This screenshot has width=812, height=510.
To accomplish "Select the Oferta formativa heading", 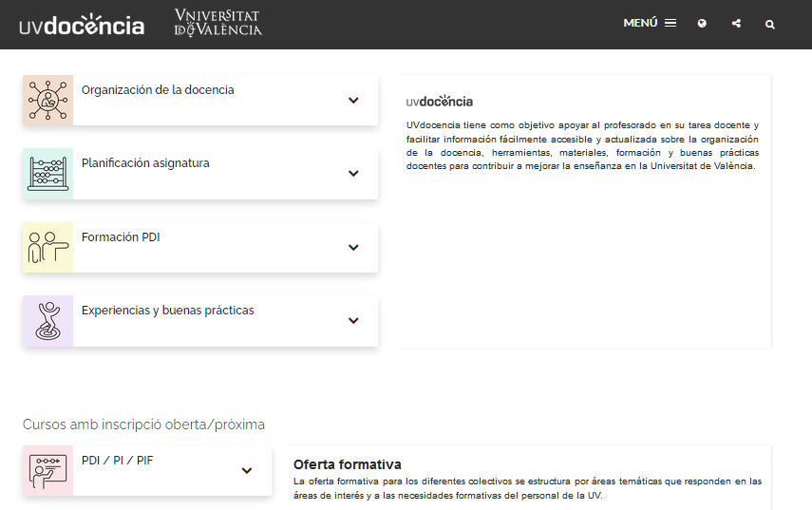I will [x=348, y=464].
